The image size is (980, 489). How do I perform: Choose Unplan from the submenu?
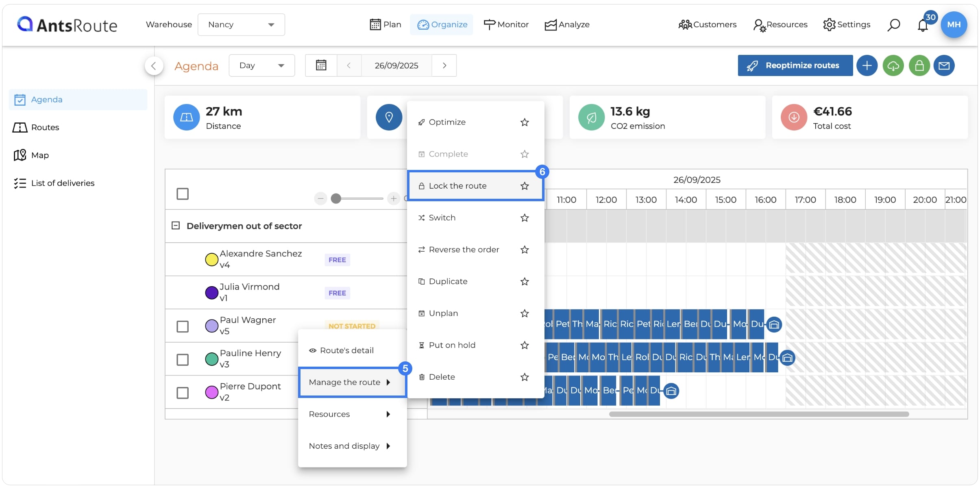[x=475, y=313]
